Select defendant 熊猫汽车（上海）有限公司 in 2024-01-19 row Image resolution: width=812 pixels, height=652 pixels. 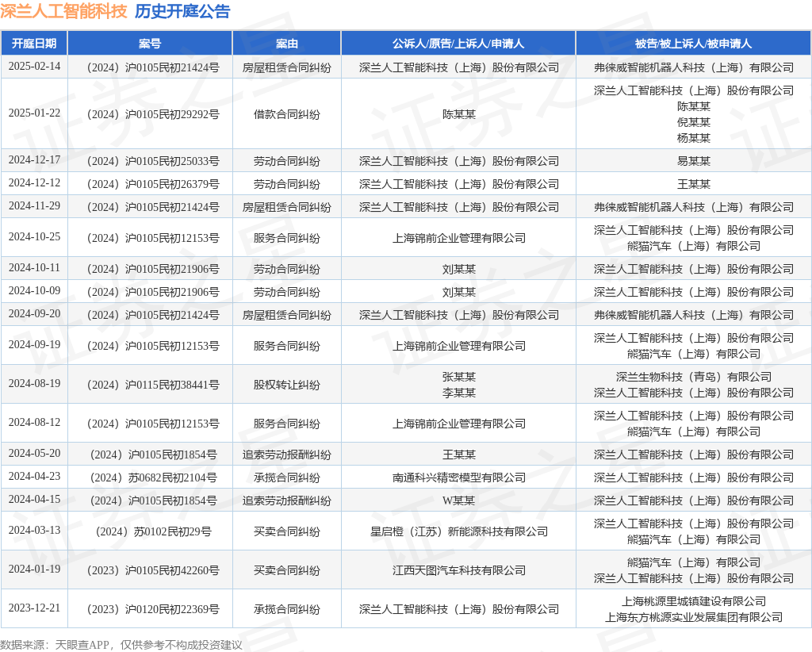[693, 562]
